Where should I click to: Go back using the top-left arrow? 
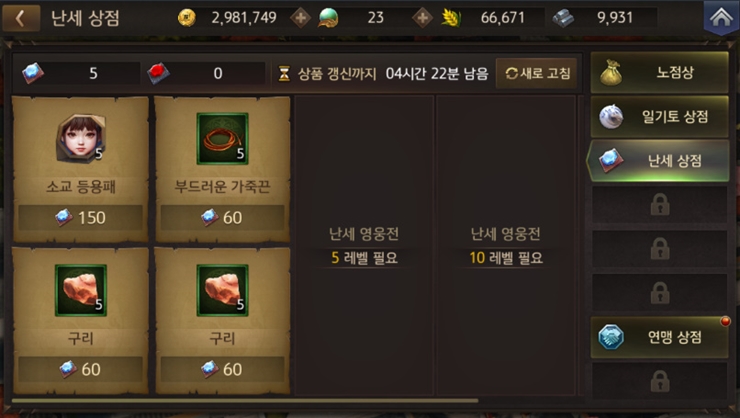[21, 18]
